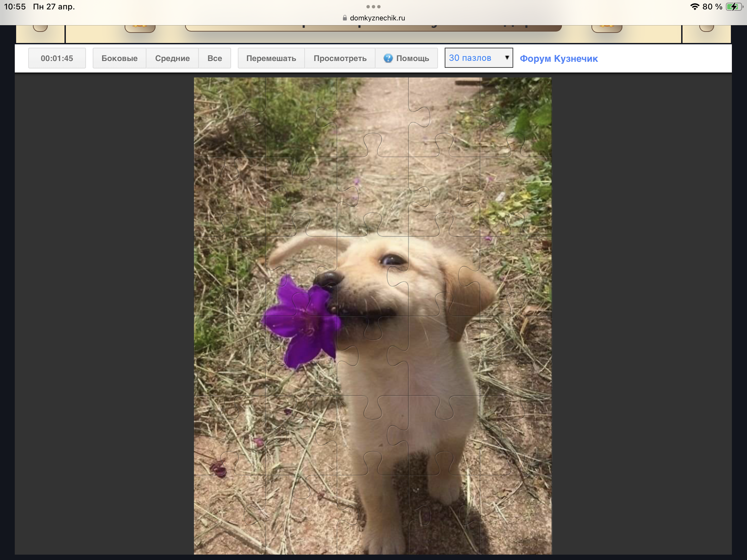Click the dropdown arrow on puzzle count selector

[x=507, y=58]
